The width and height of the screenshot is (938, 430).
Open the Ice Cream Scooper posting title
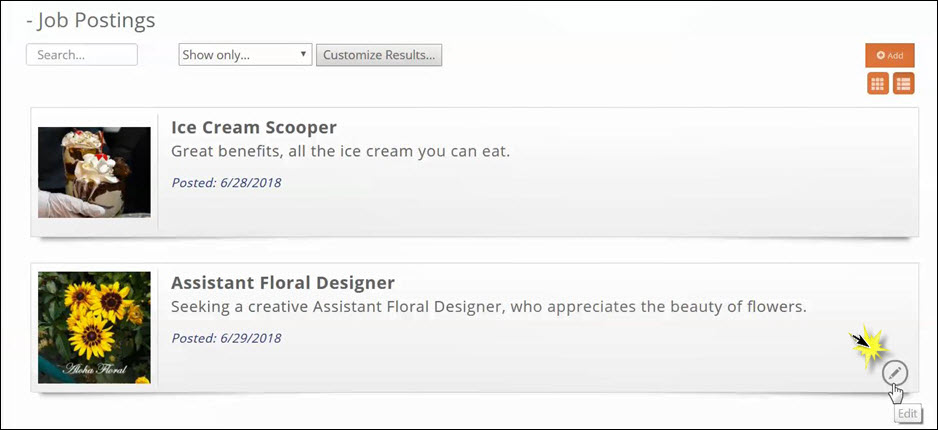click(254, 128)
